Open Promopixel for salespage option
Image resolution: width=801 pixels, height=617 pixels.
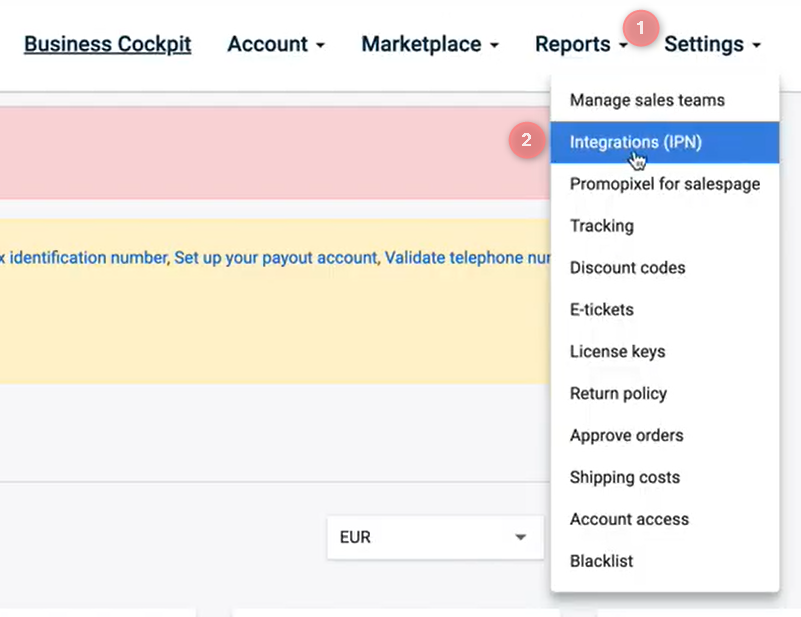(664, 184)
